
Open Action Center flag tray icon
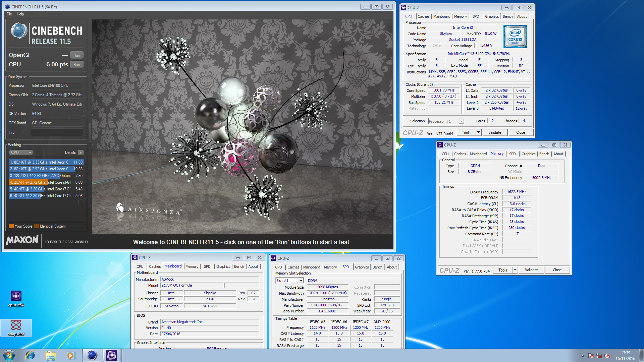(x=591, y=356)
